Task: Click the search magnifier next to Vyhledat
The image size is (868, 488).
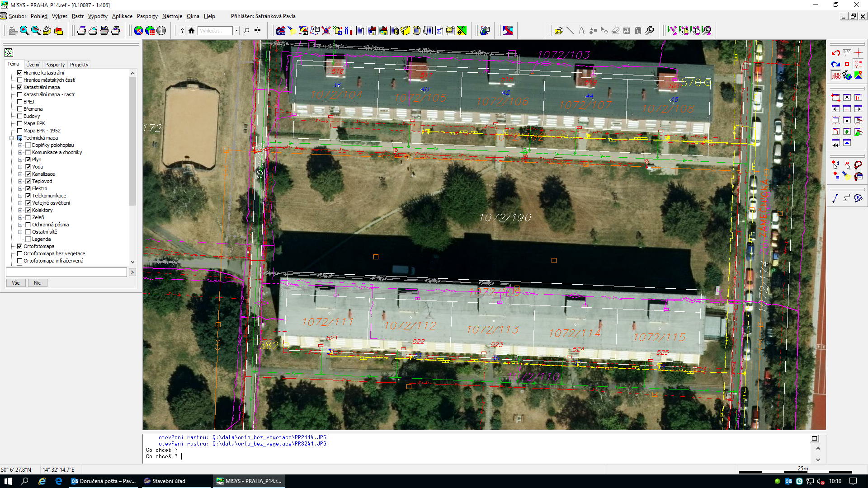Action: pyautogui.click(x=246, y=31)
